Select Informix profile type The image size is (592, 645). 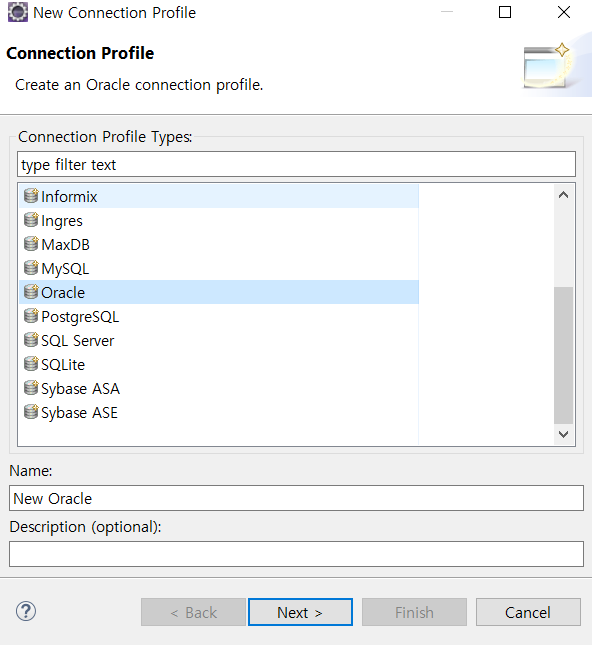click(219, 196)
